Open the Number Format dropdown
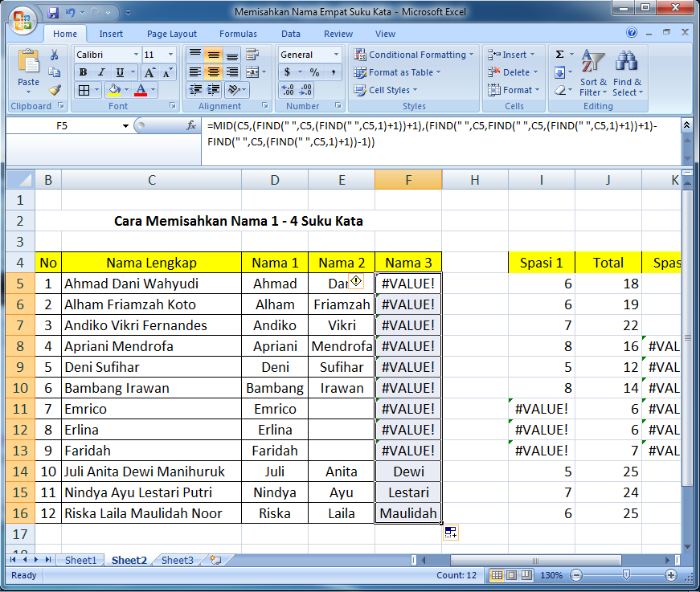Viewport: 700px width, 592px height. click(311, 55)
